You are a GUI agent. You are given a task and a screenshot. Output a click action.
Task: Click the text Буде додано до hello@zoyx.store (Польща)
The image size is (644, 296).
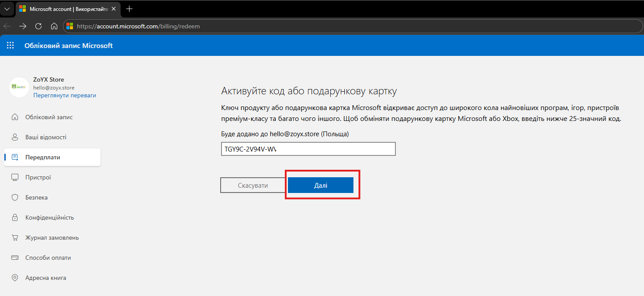pyautogui.click(x=285, y=134)
